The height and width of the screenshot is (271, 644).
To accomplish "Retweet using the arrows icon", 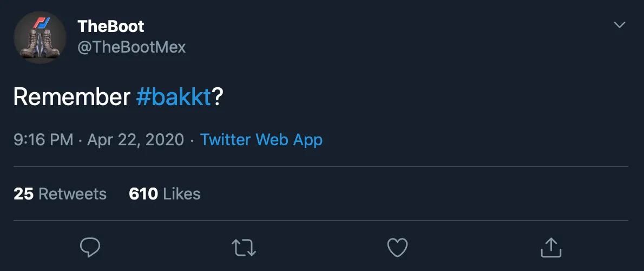I will (x=244, y=247).
